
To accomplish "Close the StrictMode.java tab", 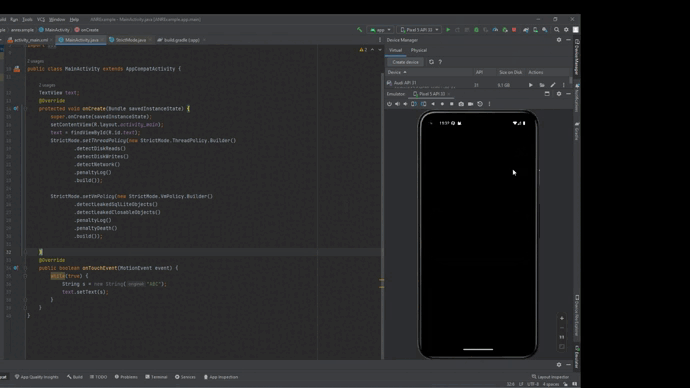I will tap(150, 40).
